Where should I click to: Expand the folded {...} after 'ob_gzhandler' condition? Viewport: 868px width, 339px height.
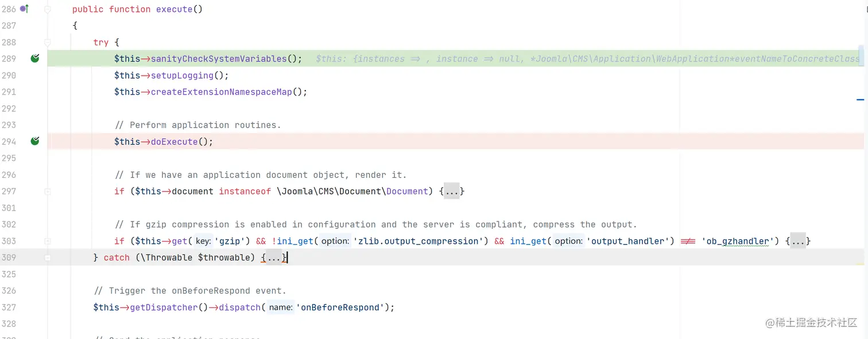(798, 241)
